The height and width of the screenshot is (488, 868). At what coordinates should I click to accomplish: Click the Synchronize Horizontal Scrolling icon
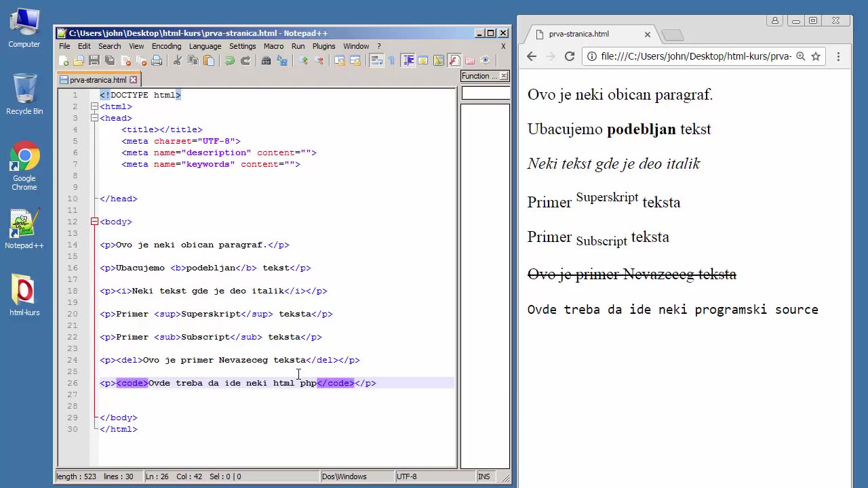(355, 60)
